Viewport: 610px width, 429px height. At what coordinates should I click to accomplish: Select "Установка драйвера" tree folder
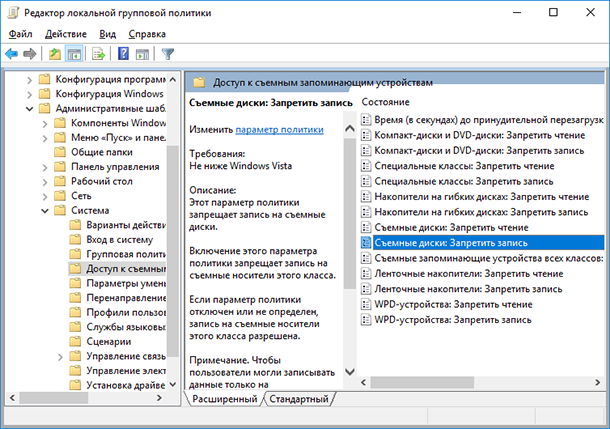click(126, 385)
